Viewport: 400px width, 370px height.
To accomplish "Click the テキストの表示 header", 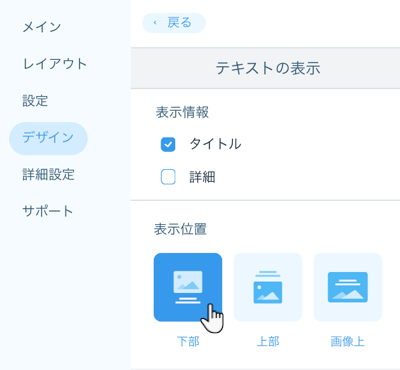I will (268, 68).
